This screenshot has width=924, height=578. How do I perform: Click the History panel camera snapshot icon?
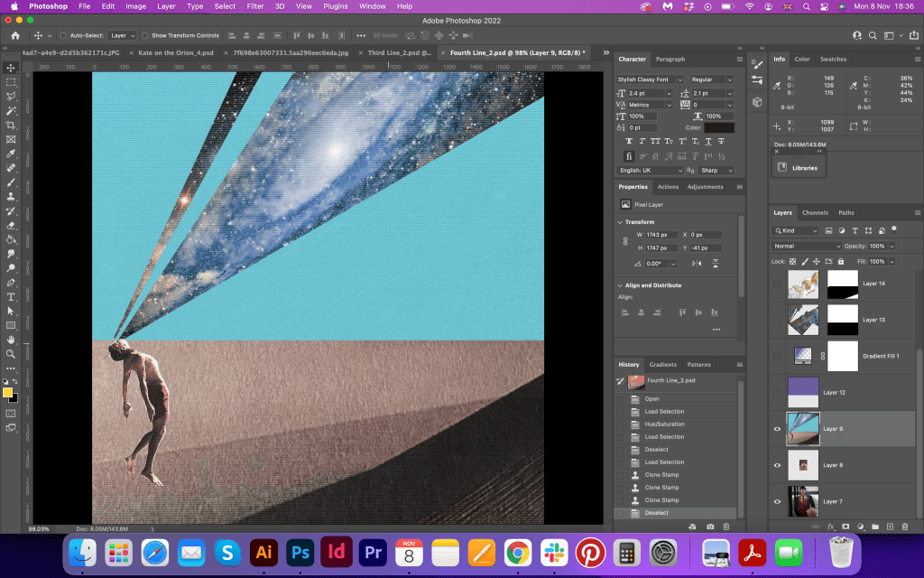[x=710, y=526]
